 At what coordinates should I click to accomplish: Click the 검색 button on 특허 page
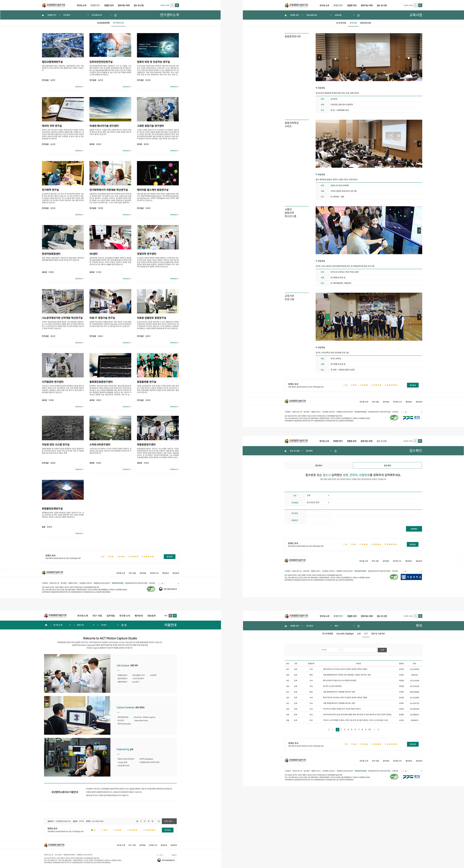(382, 650)
